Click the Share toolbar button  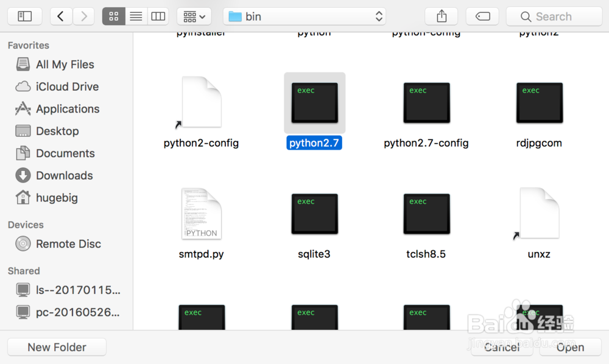442,16
